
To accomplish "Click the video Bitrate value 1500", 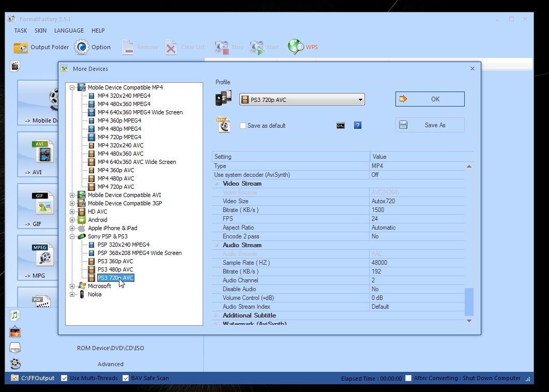I will (378, 210).
